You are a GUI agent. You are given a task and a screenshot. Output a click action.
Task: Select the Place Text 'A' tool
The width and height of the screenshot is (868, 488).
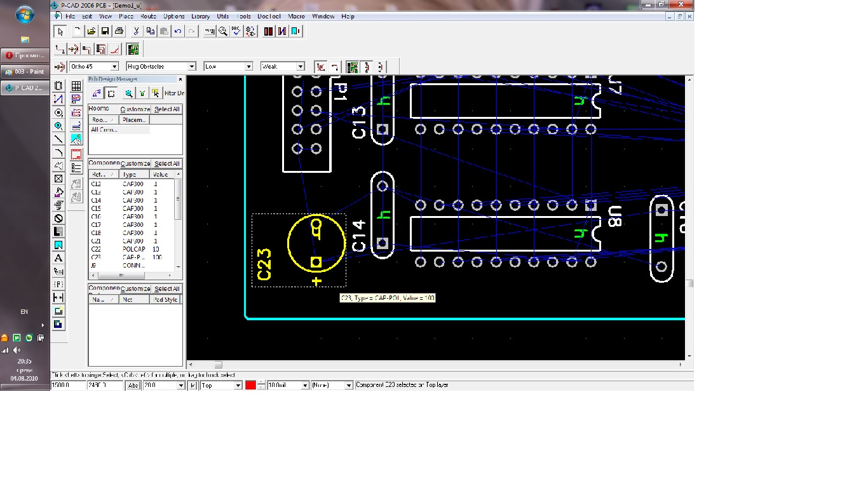[x=58, y=258]
